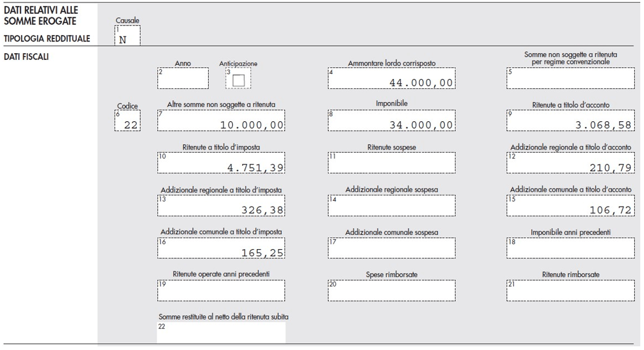This screenshot has height=350, width=644.
Task: Select the Spese rimborsate field
Action: 392,289
